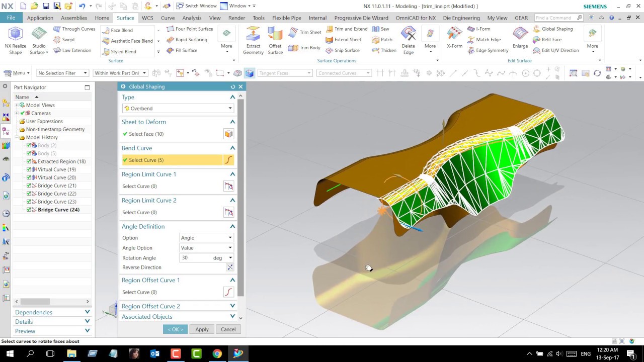This screenshot has width=644, height=362.
Task: Select the Patch command
Action: (382, 40)
